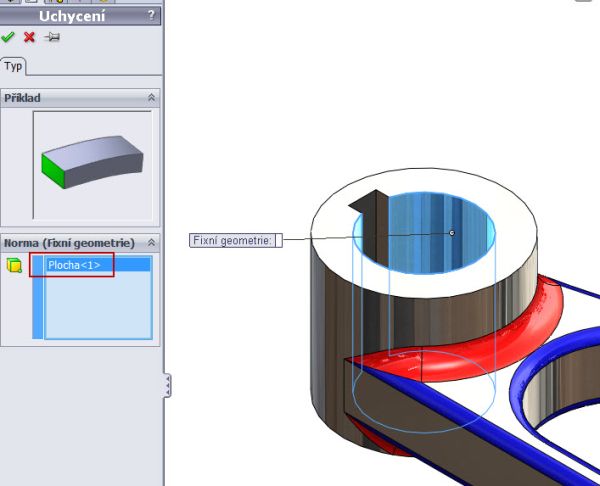The image size is (600, 486).
Task: Click the Fixní geometrie callout label
Action: pyautogui.click(x=232, y=240)
